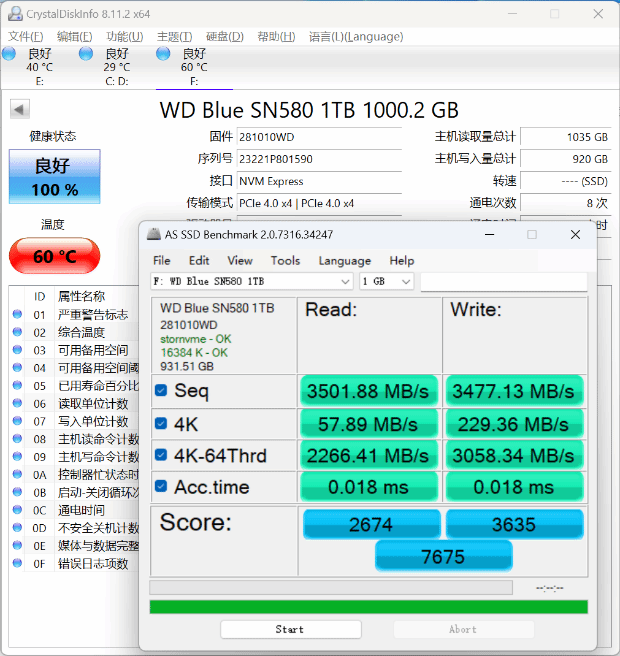Click the read score 2674

[371, 524]
